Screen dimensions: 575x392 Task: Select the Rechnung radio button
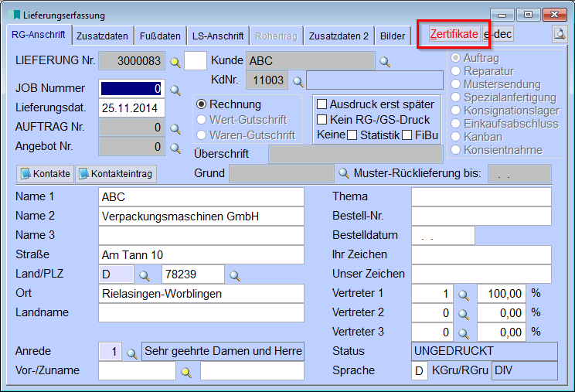click(201, 104)
